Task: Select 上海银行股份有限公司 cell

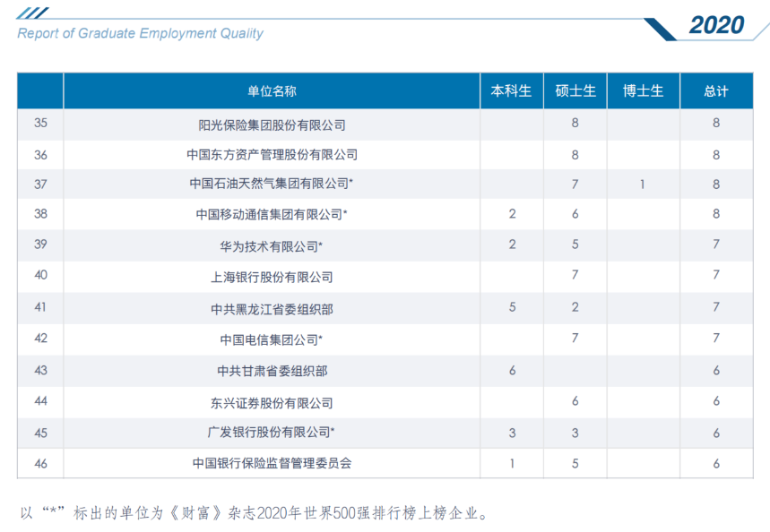Action: (x=272, y=278)
